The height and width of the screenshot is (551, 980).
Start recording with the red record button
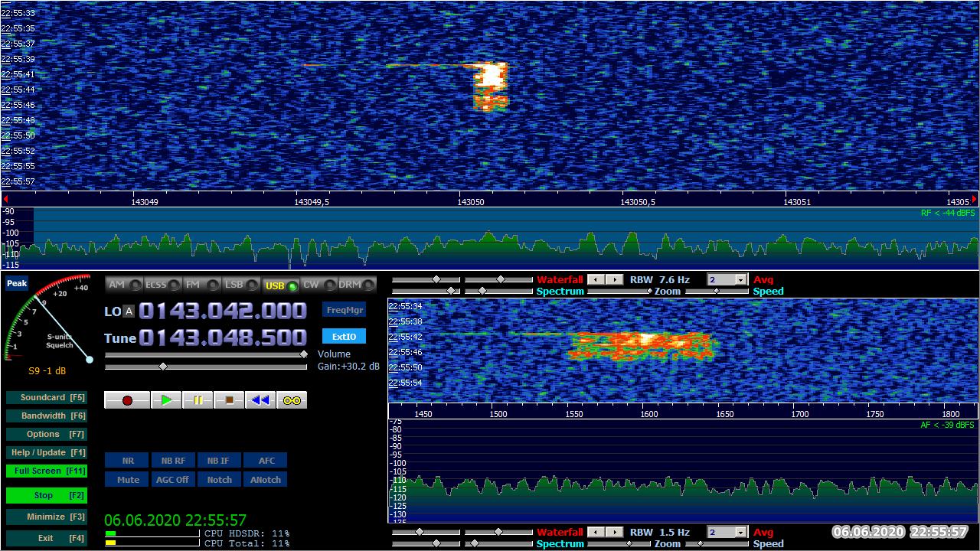coord(127,400)
